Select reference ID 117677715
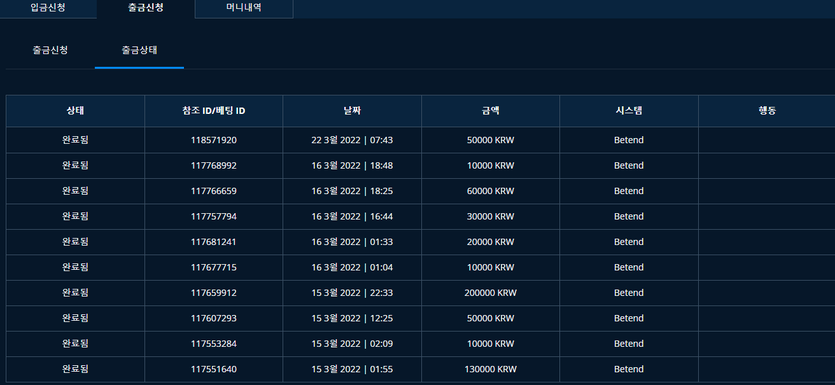 pos(214,267)
